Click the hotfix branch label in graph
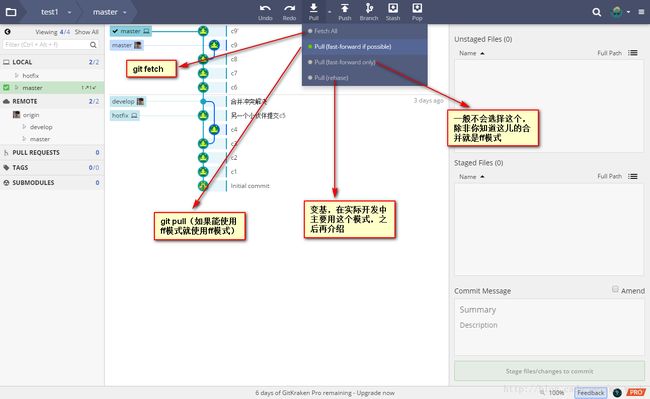650x399 pixels. [x=125, y=115]
